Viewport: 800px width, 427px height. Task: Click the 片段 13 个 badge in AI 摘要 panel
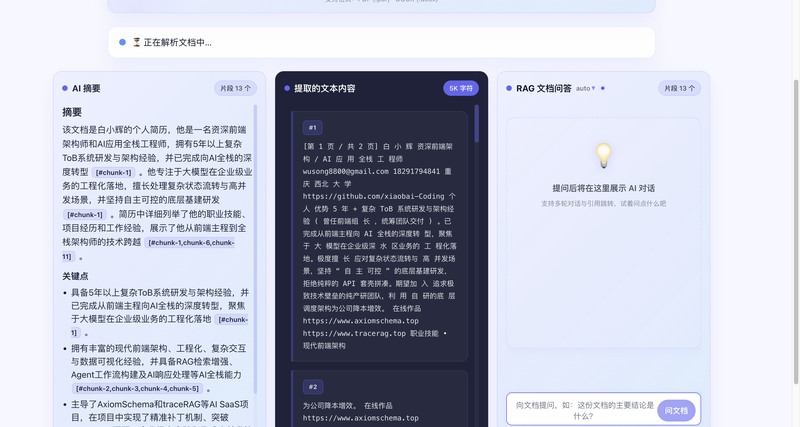pyautogui.click(x=235, y=88)
